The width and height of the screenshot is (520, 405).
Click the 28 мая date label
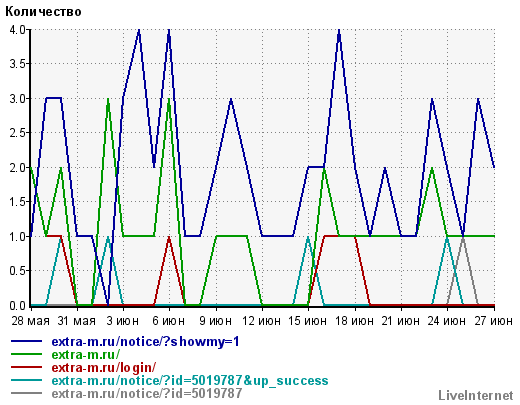[x=30, y=321]
